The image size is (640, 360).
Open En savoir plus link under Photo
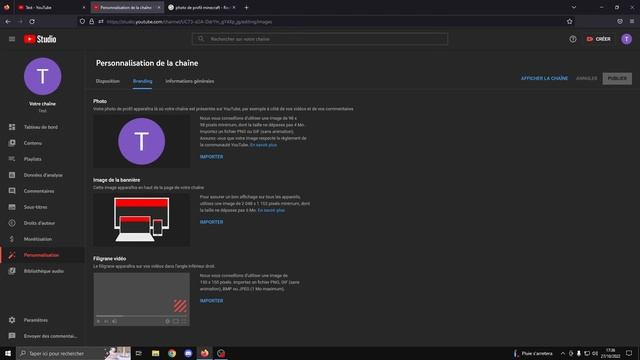coord(263,145)
